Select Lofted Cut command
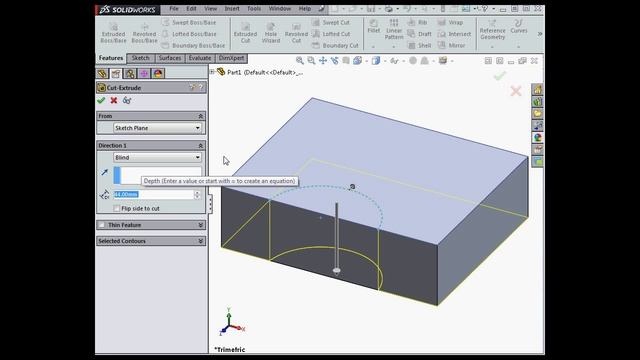This screenshot has height=360, width=640. tap(331, 34)
